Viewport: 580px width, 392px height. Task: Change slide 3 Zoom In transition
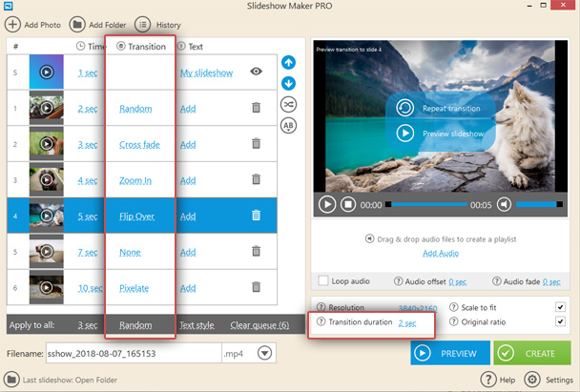tap(135, 180)
